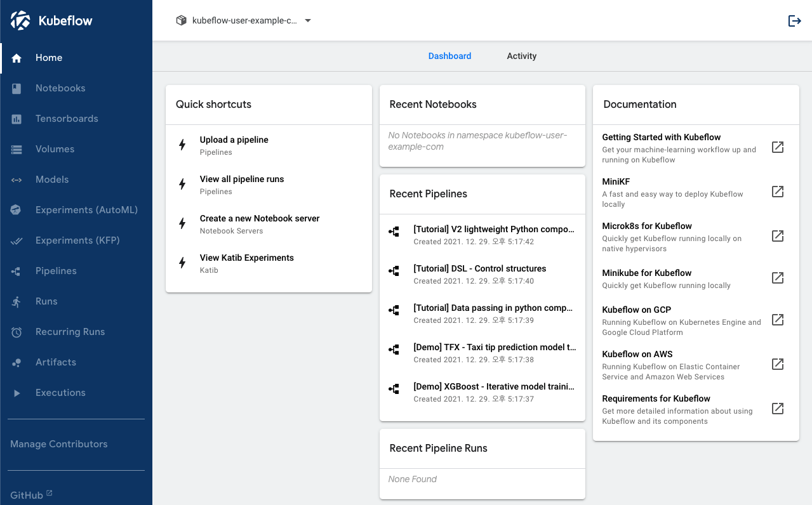Click lightning icon beside Upload a pipeline
Screen dimensions: 812x505
coord(182,145)
